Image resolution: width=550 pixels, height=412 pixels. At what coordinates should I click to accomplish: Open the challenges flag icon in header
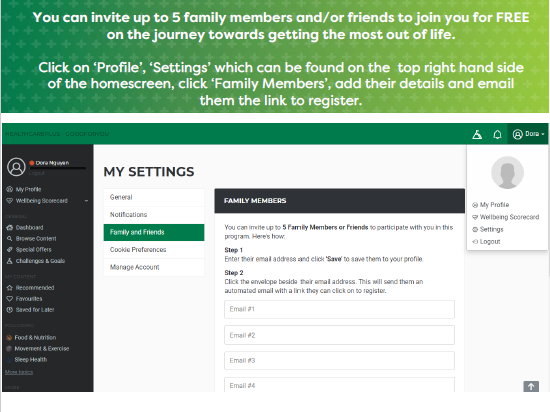click(x=477, y=134)
